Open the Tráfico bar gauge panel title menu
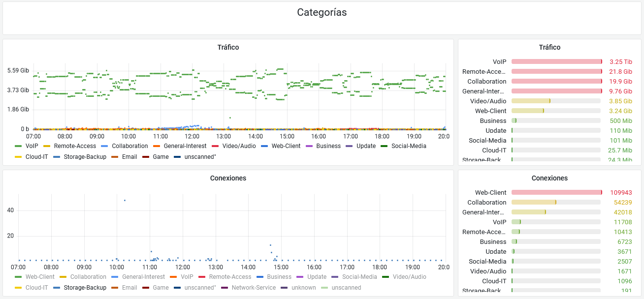 click(549, 47)
